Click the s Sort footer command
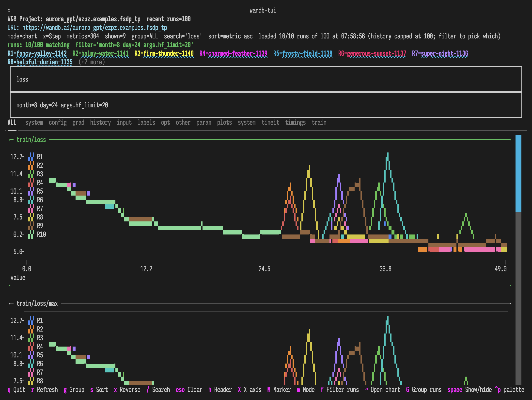The width and height of the screenshot is (532, 400). click(99, 390)
